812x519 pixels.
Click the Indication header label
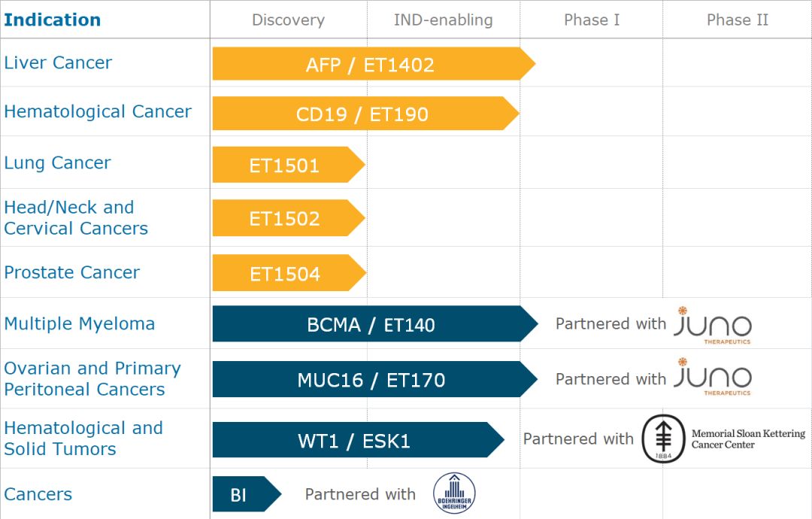pyautogui.click(x=52, y=20)
